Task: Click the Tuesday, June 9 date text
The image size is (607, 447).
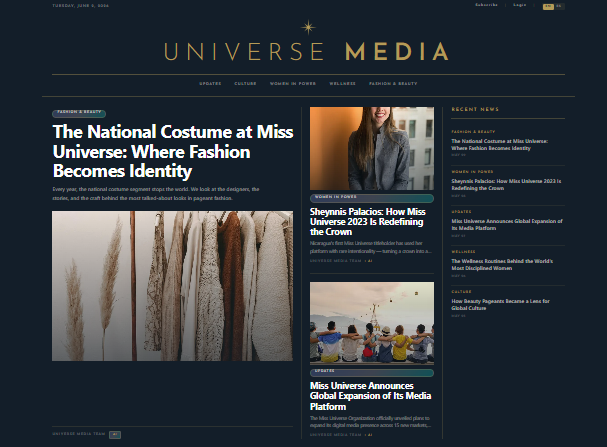Action: (81, 5)
